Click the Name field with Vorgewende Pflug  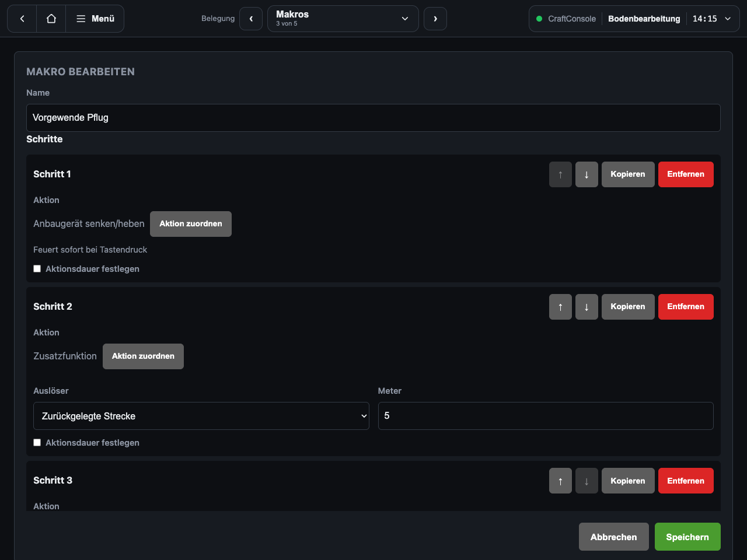click(373, 118)
